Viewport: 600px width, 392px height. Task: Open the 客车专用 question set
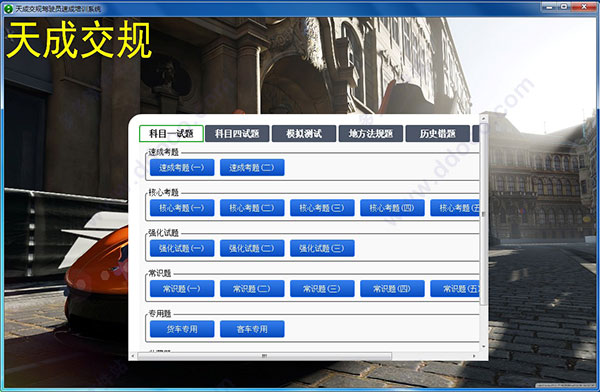click(x=252, y=329)
